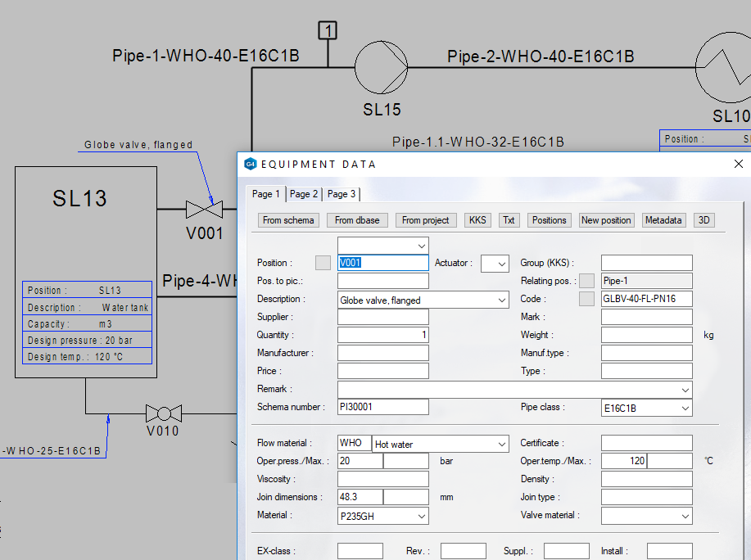Click the Schema number input field
751x560 pixels.
382,407
